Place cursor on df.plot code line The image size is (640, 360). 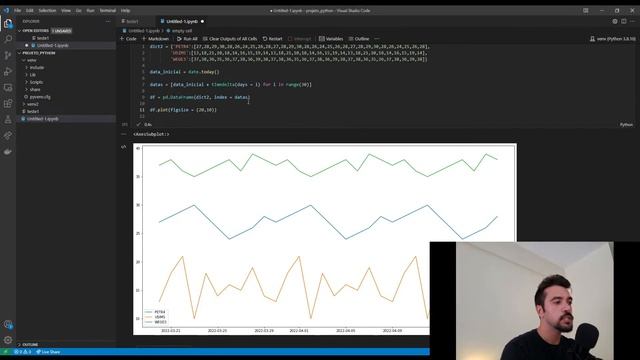(183, 110)
